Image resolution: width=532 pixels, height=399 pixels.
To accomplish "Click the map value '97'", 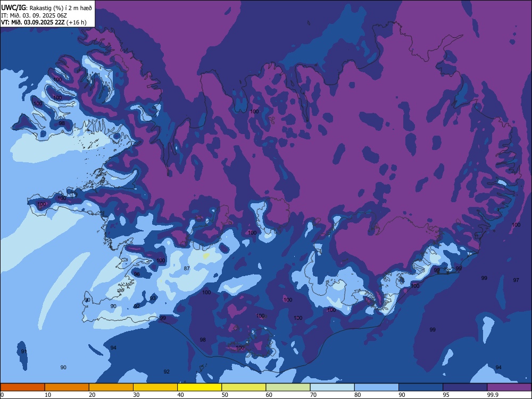I will 516,280.
